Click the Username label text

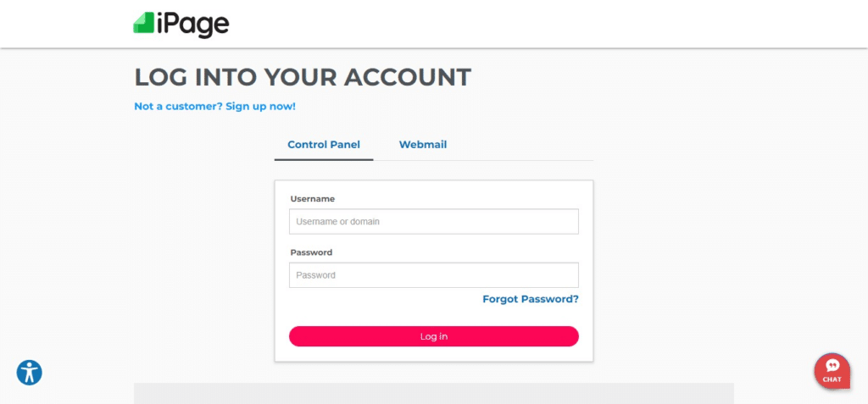[x=312, y=199]
